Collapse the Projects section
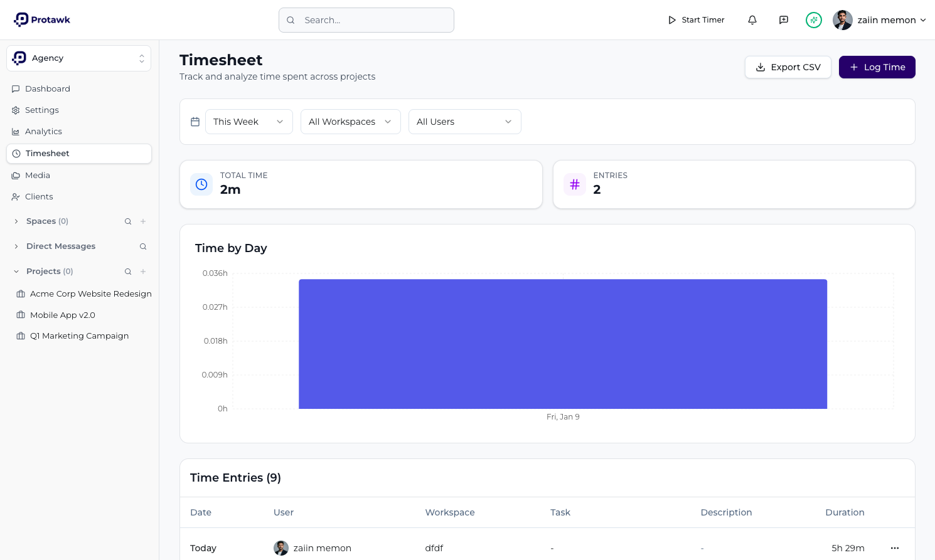 [15, 271]
